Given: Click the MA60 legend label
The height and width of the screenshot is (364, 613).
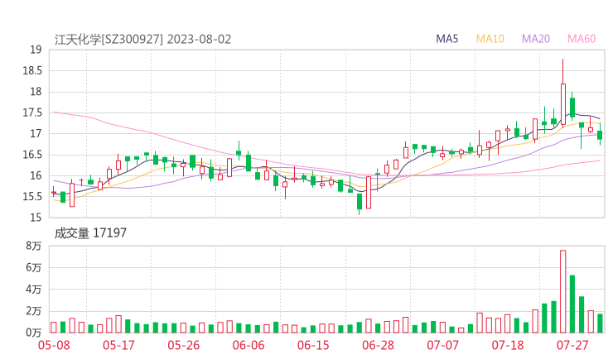Looking at the screenshot, I should coord(582,39).
